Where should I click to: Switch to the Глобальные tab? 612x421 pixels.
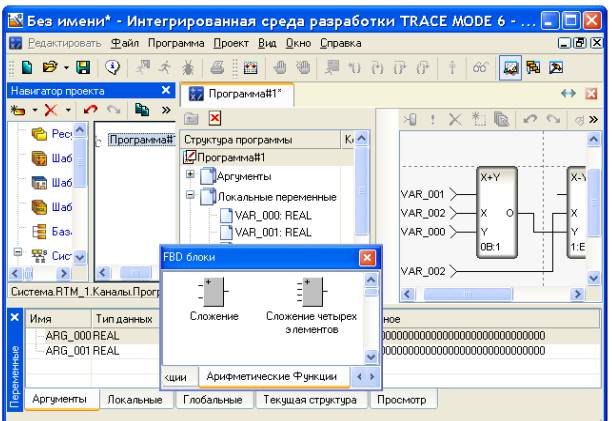click(x=212, y=399)
